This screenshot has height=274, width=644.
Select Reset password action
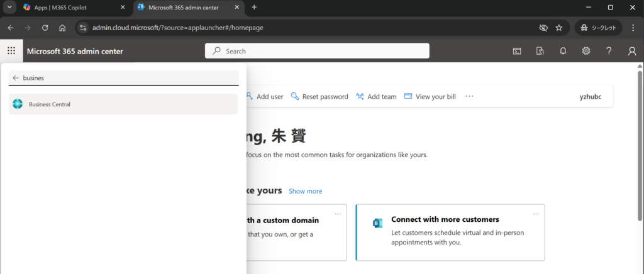point(319,97)
